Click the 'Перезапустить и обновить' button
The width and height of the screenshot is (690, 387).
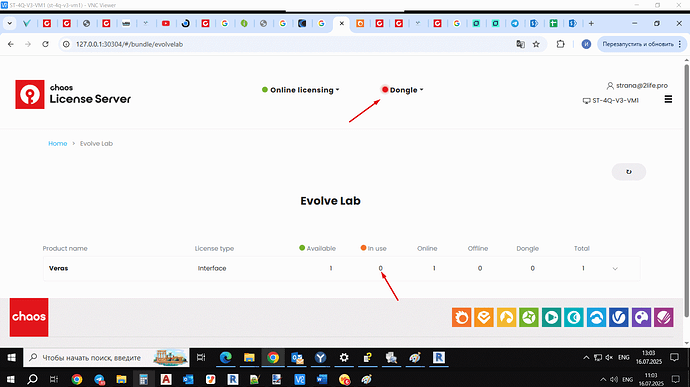[x=638, y=44]
